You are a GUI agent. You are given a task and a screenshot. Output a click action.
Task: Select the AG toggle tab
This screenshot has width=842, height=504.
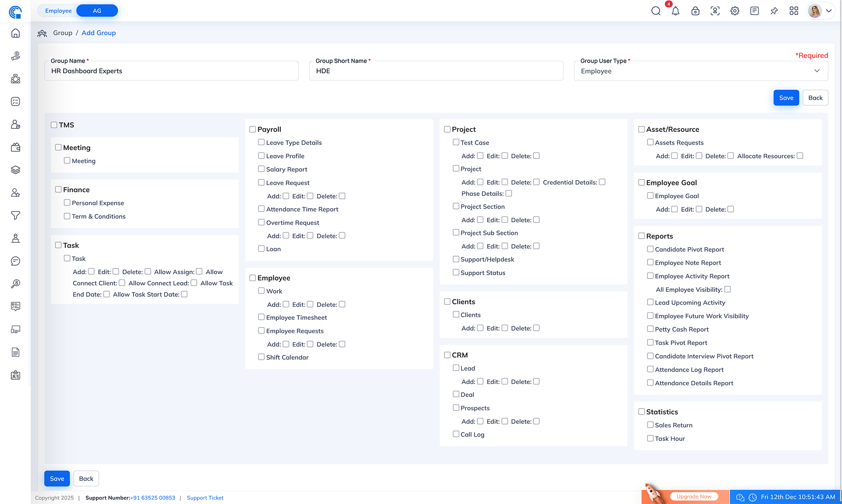[97, 11]
